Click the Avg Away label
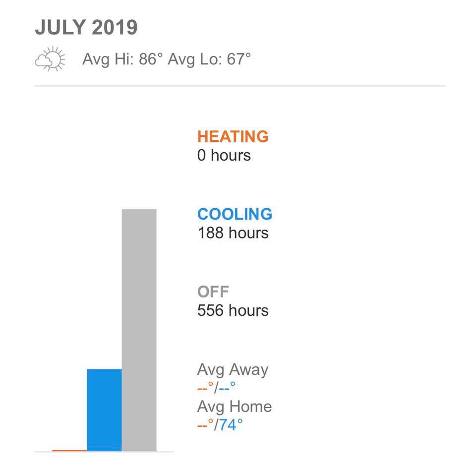The width and height of the screenshot is (476, 474). tap(233, 370)
